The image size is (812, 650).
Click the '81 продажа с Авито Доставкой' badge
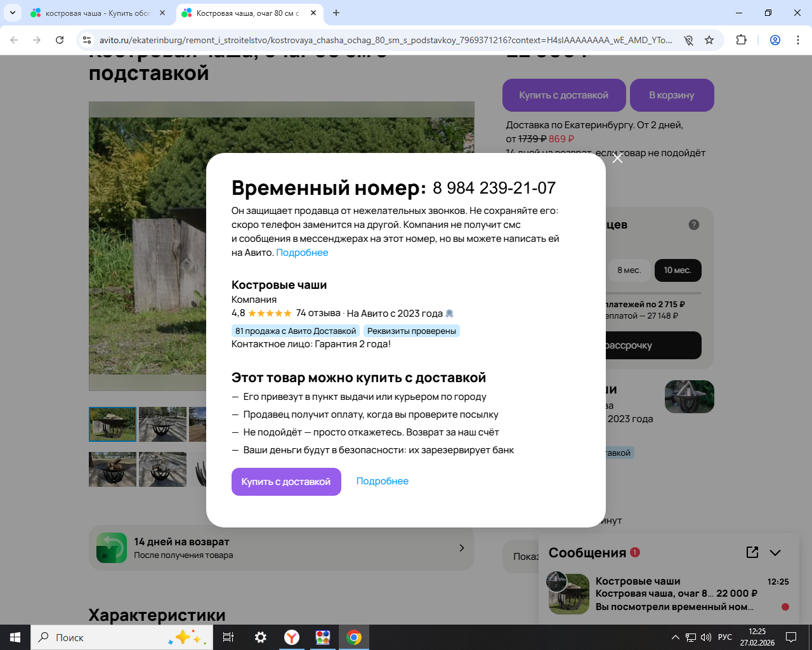click(296, 331)
